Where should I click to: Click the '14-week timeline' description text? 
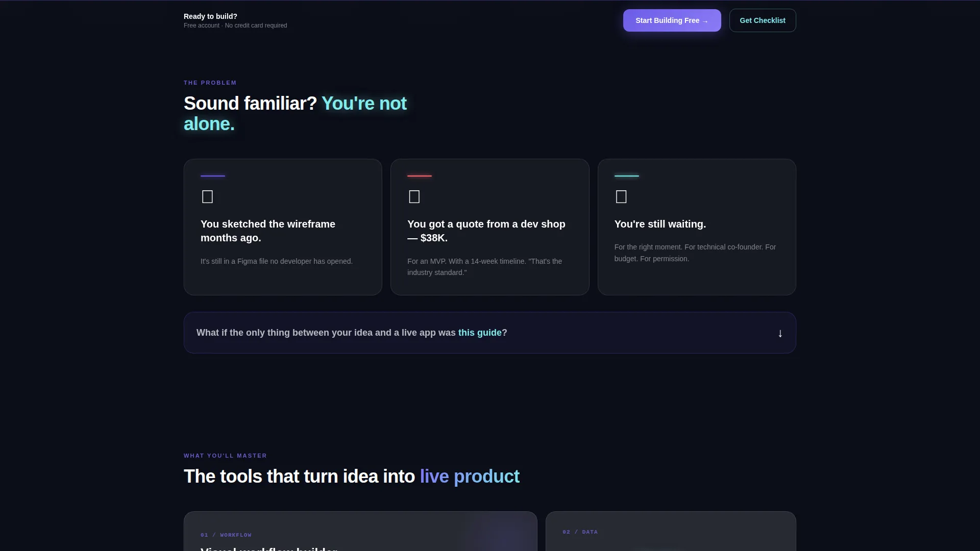click(x=484, y=267)
